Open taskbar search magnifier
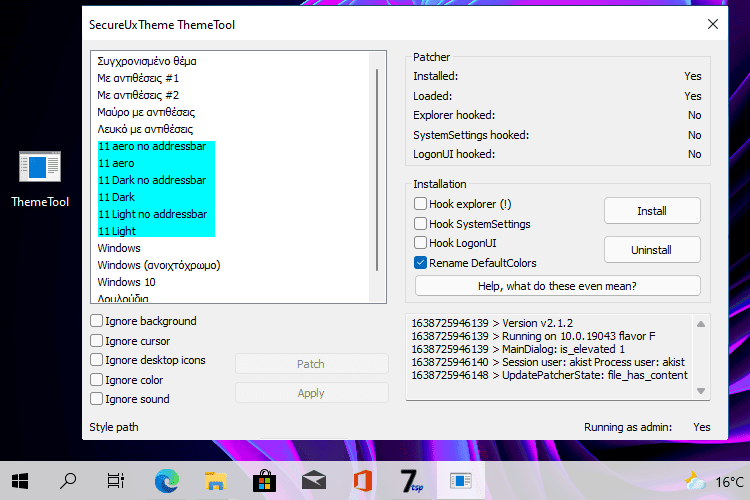Screen dimensions: 750x500 click(x=68, y=481)
